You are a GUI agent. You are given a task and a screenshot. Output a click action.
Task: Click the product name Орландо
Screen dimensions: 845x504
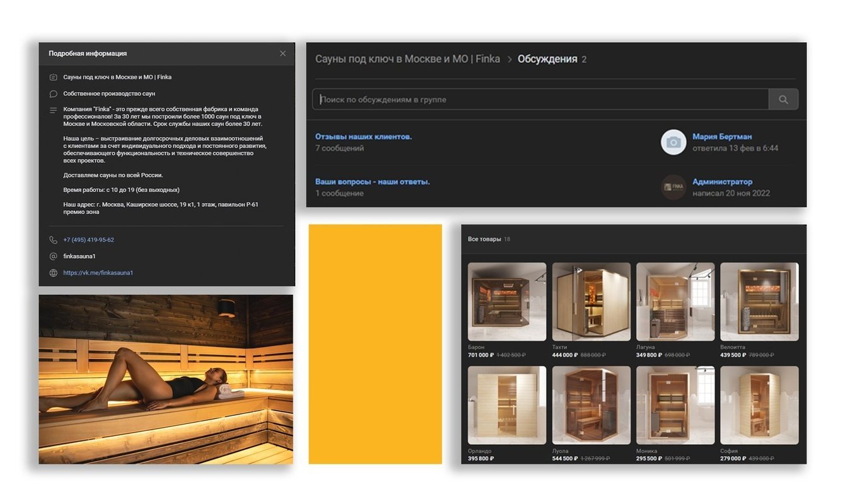[479, 451]
